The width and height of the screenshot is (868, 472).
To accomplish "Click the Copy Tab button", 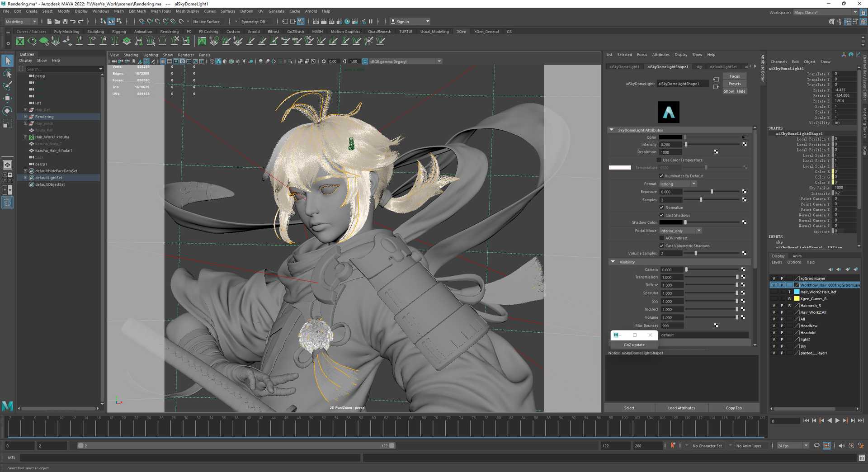I will point(733,408).
